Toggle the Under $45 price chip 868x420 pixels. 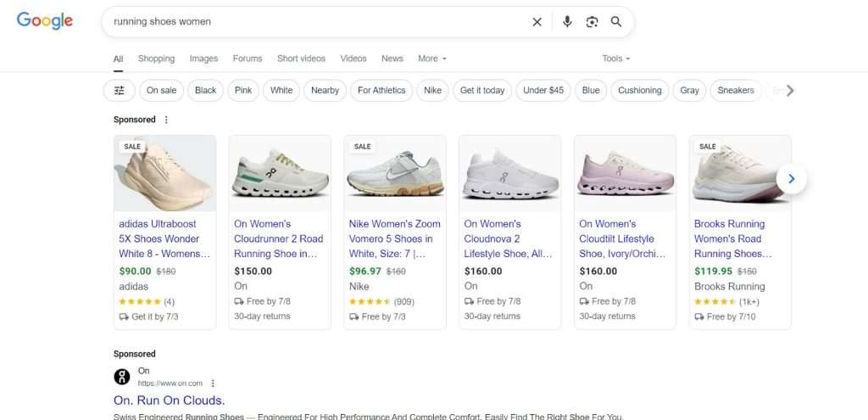pos(543,90)
